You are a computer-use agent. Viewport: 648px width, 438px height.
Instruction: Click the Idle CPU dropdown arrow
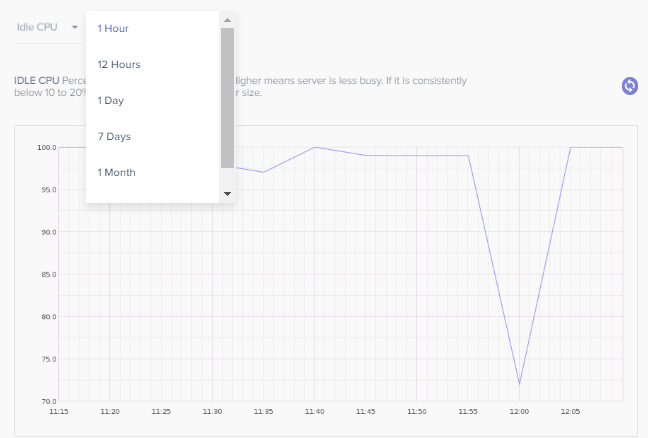point(75,27)
